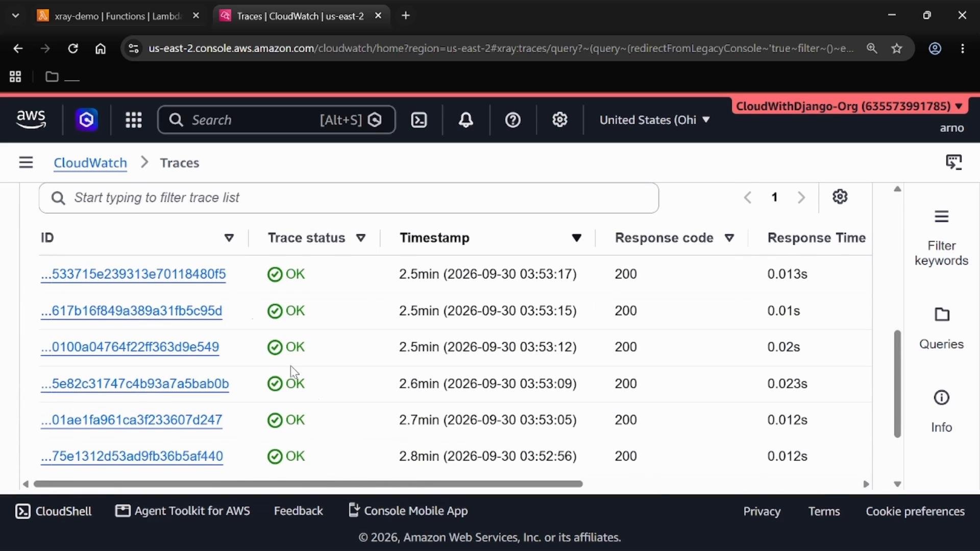Go to next page of traces
Screen dimensions: 980x551
coord(801,197)
